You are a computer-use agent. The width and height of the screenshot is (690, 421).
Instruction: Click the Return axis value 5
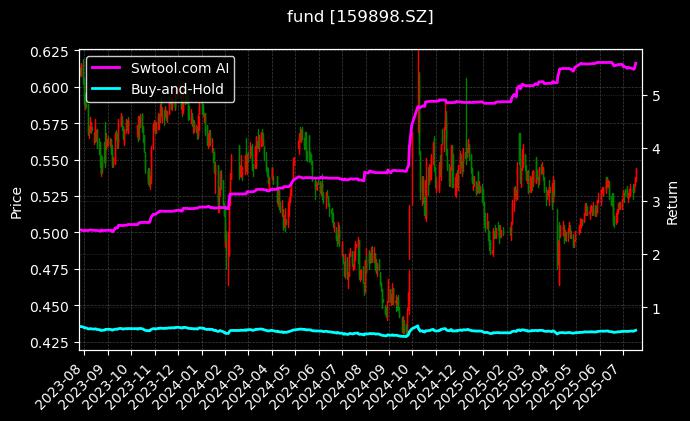pyautogui.click(x=655, y=96)
